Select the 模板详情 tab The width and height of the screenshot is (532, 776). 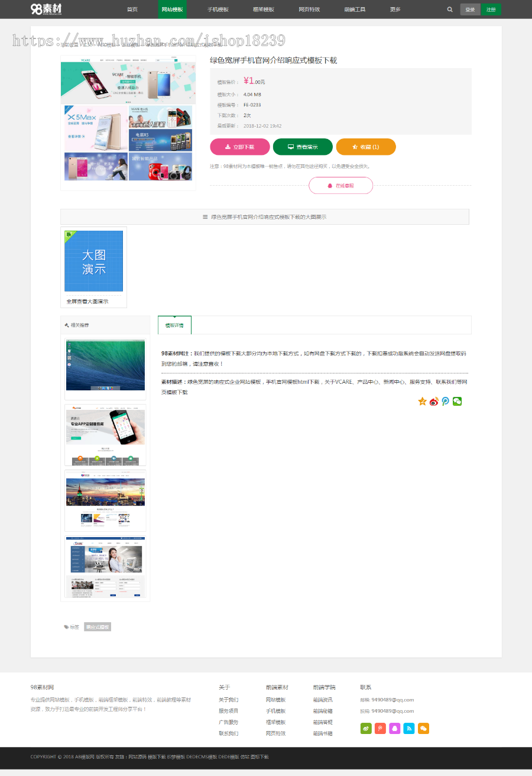tap(174, 325)
